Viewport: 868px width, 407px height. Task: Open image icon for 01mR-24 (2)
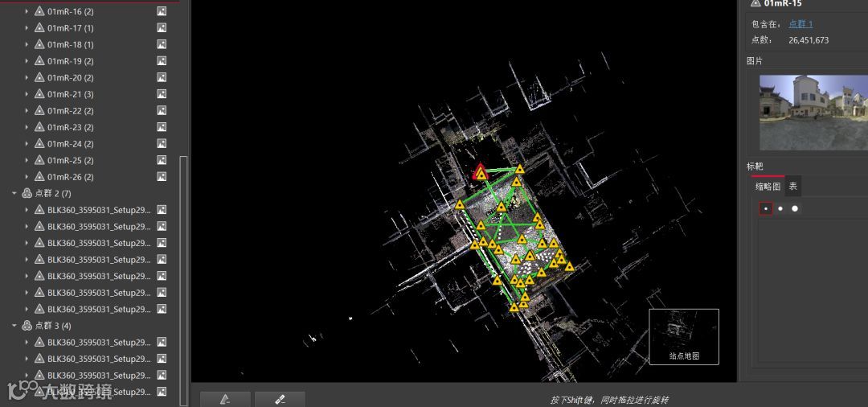click(x=162, y=144)
